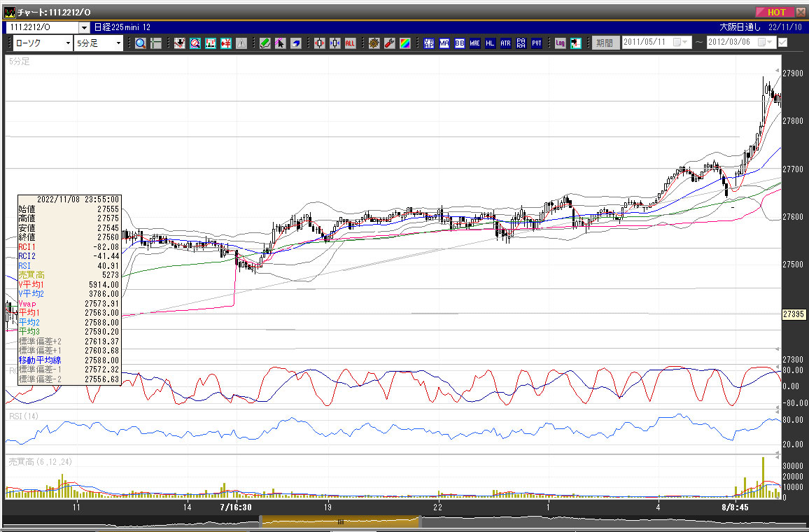Click the 7/16:30 time axis marker
The image size is (809, 532).
[236, 507]
